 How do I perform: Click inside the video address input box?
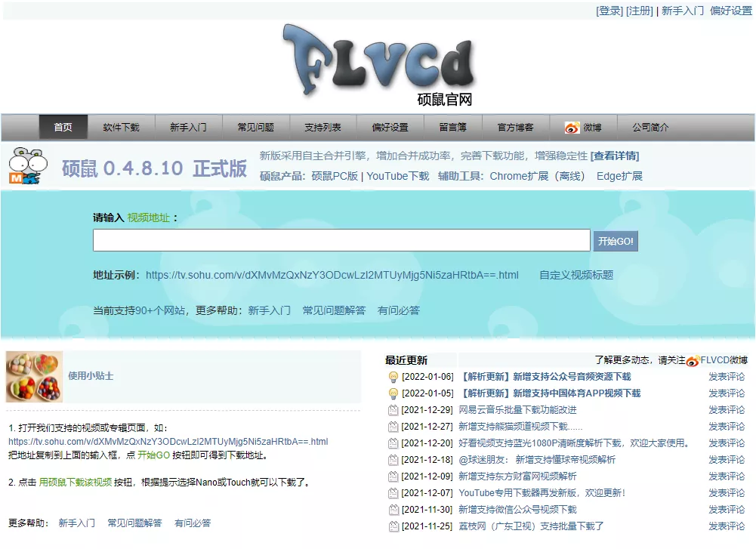coord(340,240)
